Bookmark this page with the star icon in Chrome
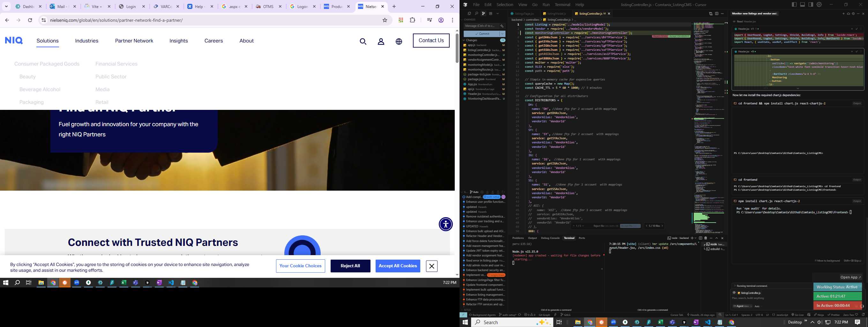The width and height of the screenshot is (868, 327). tap(385, 20)
